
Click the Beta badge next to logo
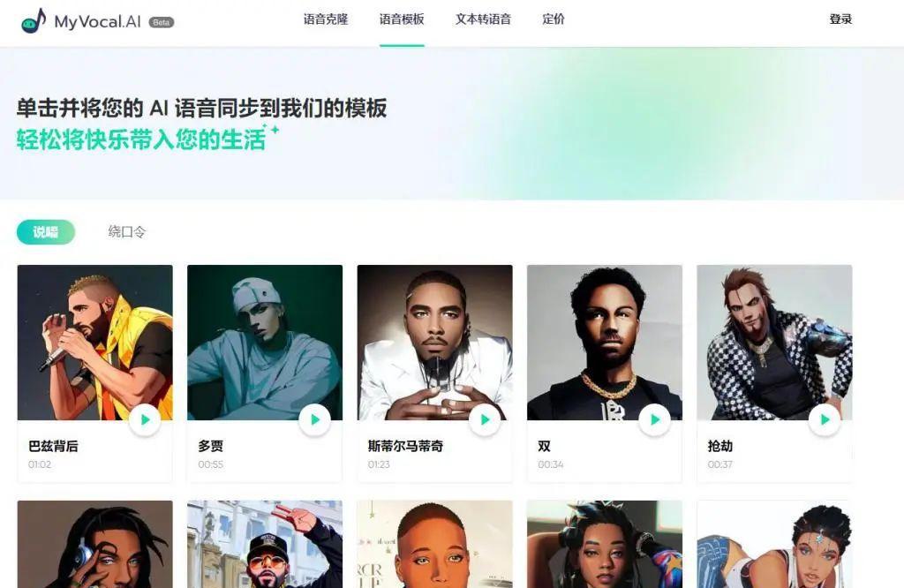pyautogui.click(x=162, y=22)
